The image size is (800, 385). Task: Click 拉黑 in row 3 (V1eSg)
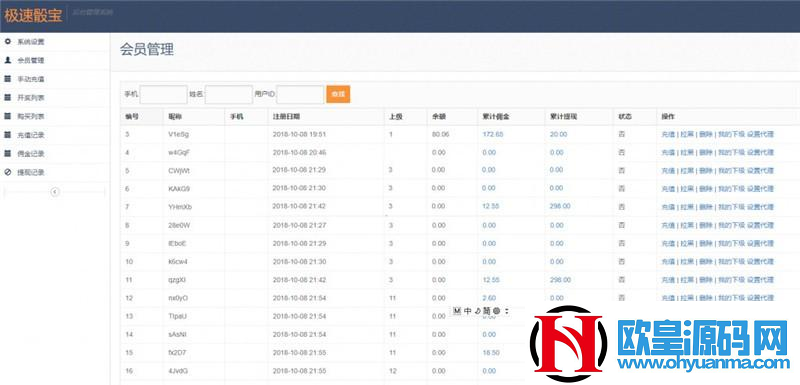click(687, 135)
